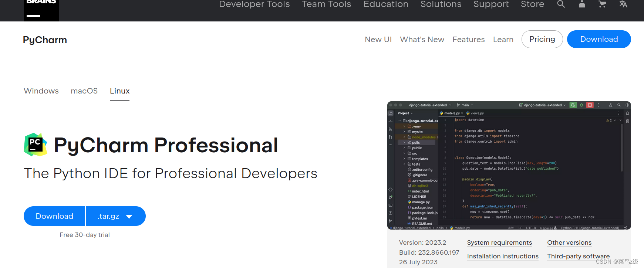Click the blue Download button in page header
Viewport: 644px width, 268px height.
click(x=599, y=39)
